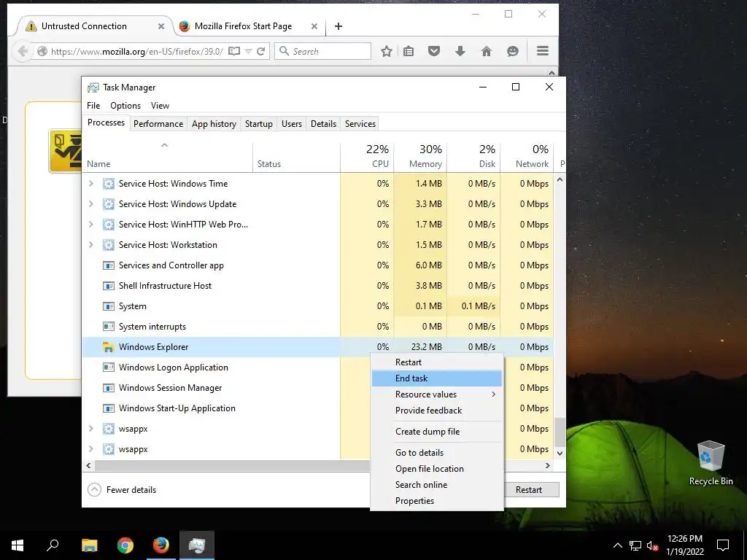Switch to the Users tab
Screen dimensions: 747x560
coord(292,124)
